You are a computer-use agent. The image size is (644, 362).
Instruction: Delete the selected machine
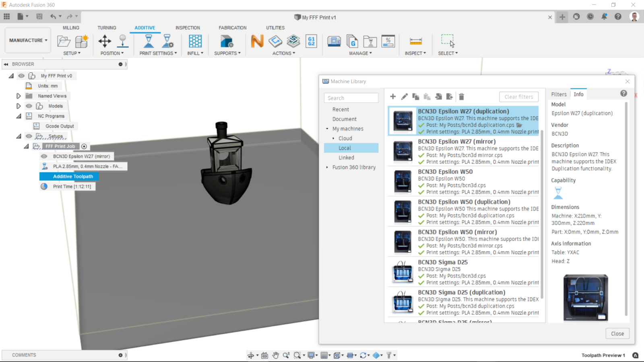click(461, 97)
